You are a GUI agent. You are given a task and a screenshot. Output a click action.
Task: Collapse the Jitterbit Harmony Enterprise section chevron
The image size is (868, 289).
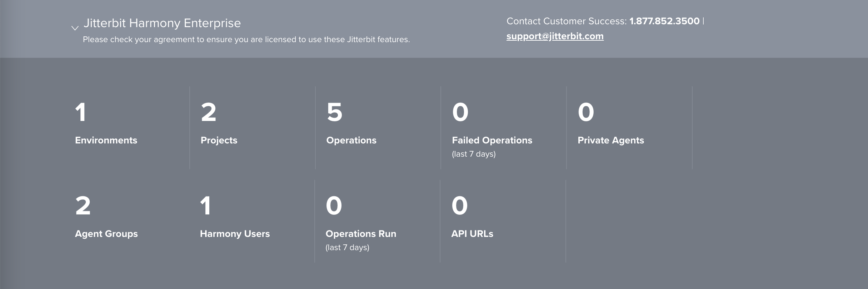(75, 28)
